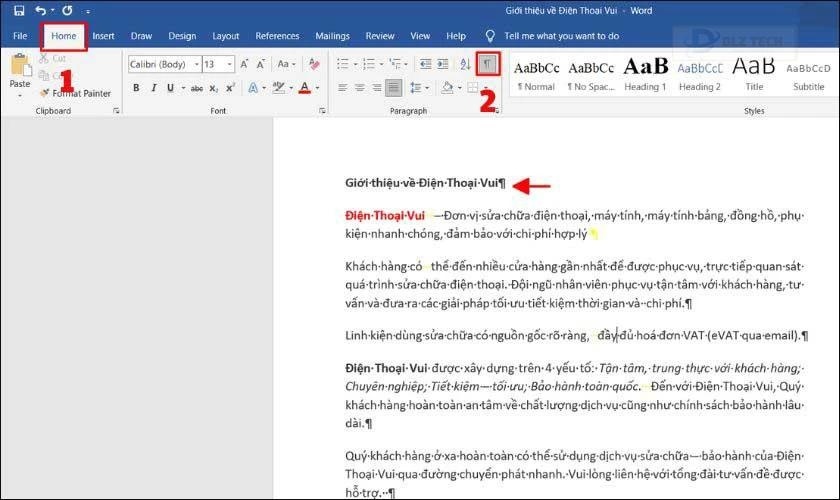Open the Change Case Aa dropdown
The image size is (840, 500).
pos(286,64)
